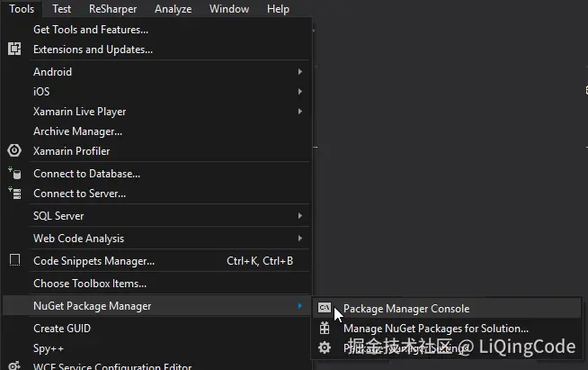Expand the iOS submenu arrow
588x370 pixels.
(300, 91)
